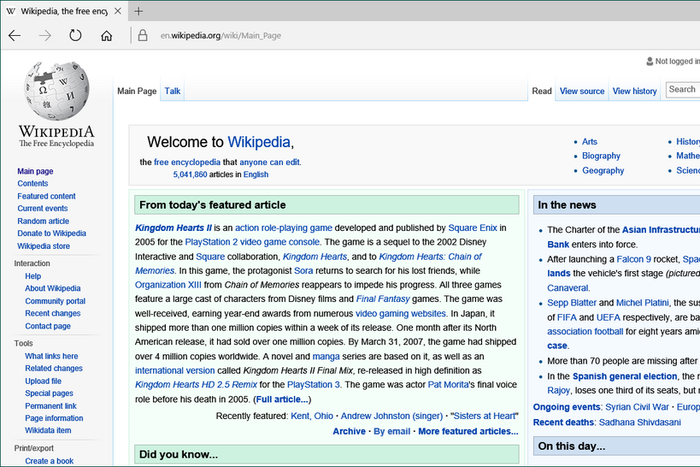Open the browser home page icon

click(x=106, y=36)
